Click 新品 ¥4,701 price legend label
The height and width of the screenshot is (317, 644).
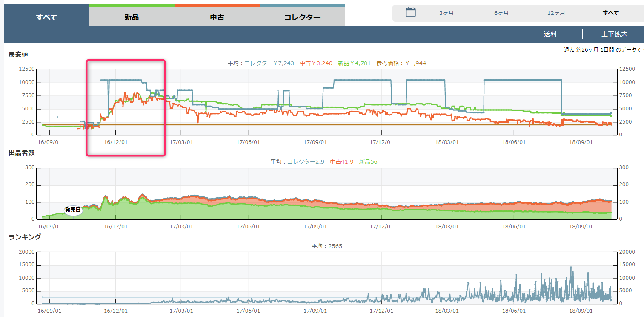(354, 63)
